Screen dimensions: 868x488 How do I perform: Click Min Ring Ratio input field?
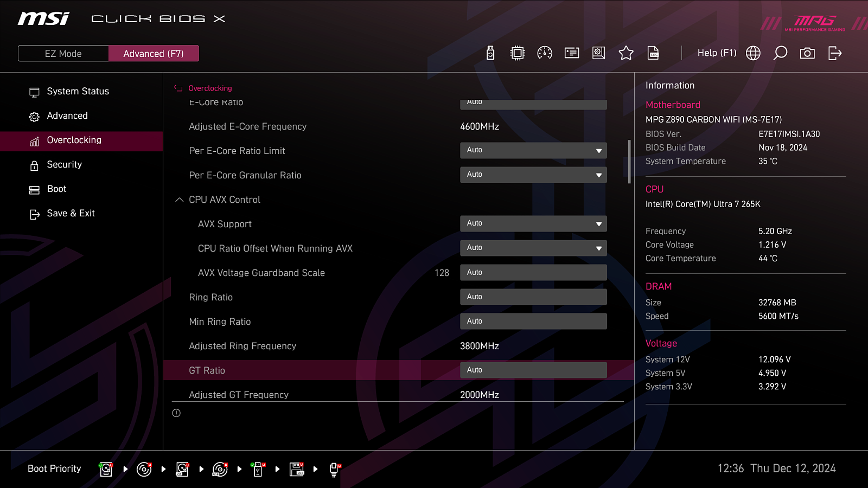(x=533, y=321)
